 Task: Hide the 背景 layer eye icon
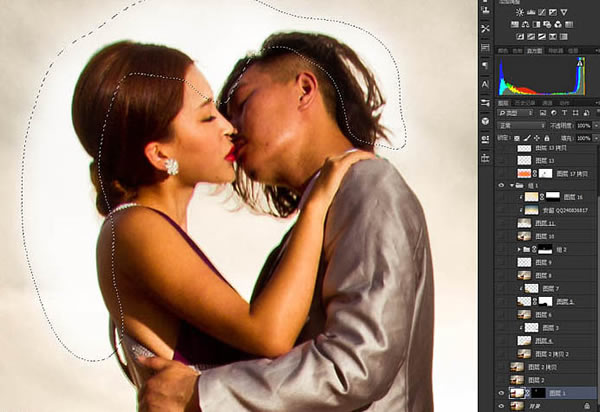501,406
